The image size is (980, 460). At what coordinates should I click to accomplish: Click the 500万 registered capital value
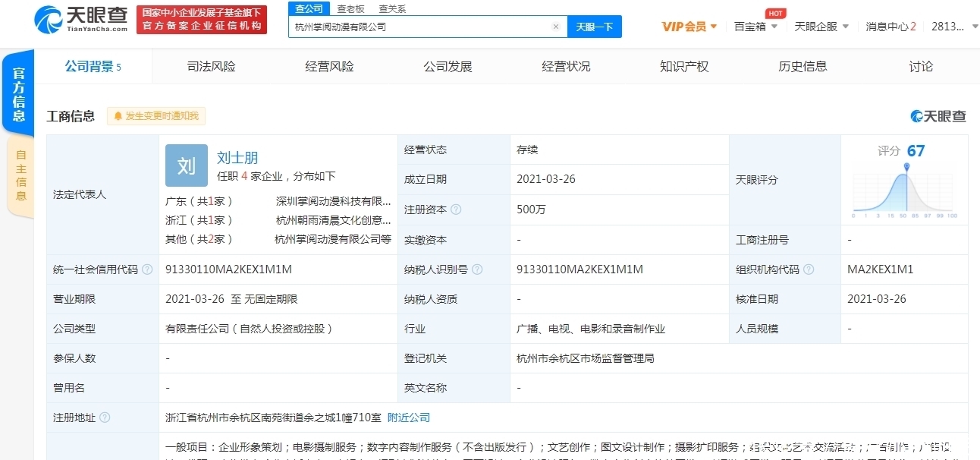tap(531, 210)
